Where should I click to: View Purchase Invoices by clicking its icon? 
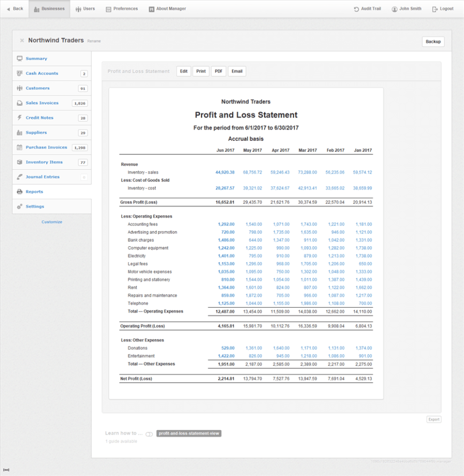(x=19, y=147)
